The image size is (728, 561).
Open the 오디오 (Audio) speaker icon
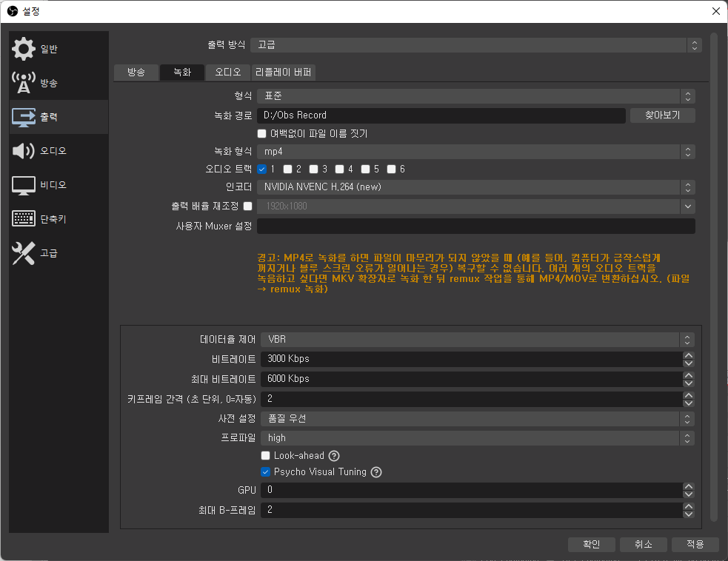pos(23,151)
